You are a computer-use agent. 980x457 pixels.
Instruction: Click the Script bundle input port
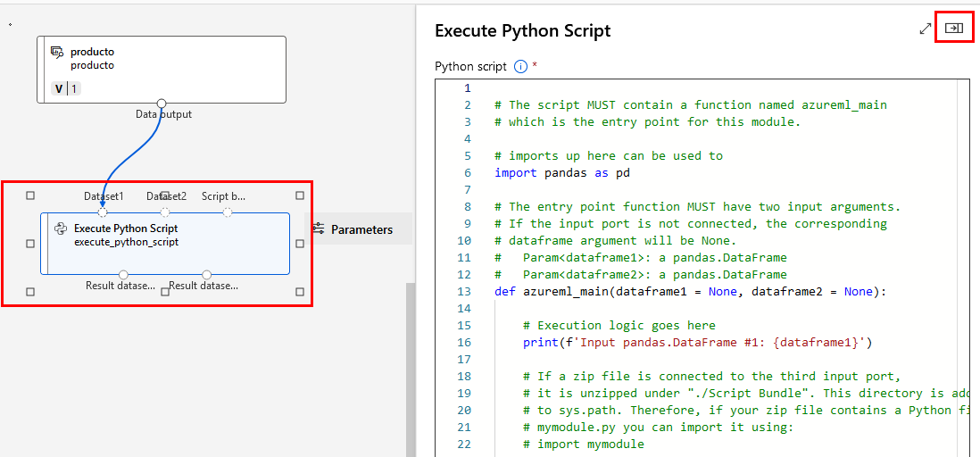pos(228,212)
